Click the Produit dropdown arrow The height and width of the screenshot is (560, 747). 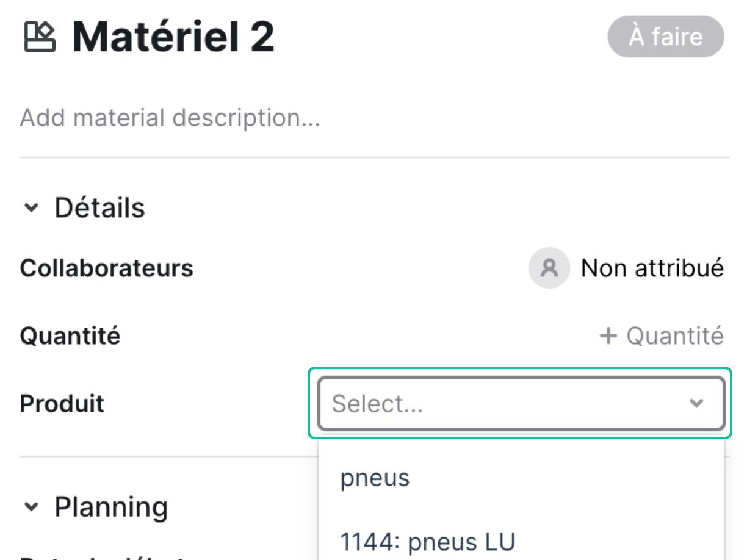tap(696, 403)
